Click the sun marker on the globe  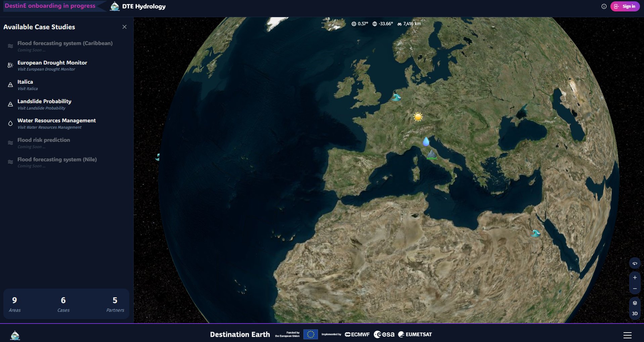418,117
